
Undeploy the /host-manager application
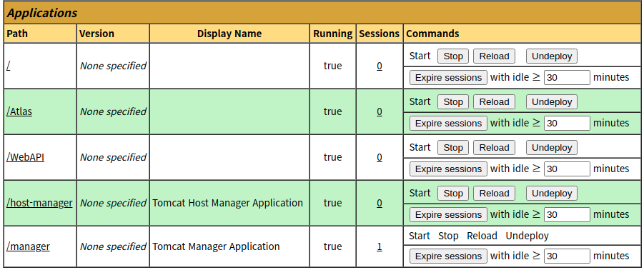(552, 194)
